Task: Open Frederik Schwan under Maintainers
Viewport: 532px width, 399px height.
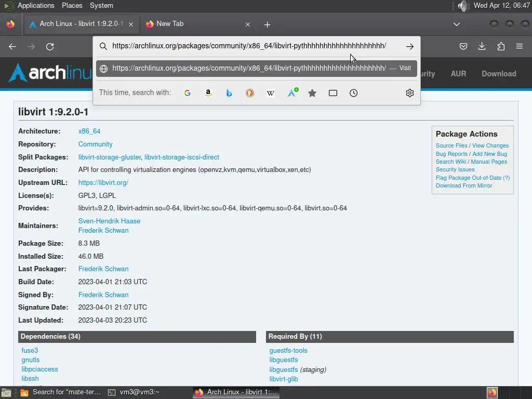Action: click(103, 230)
